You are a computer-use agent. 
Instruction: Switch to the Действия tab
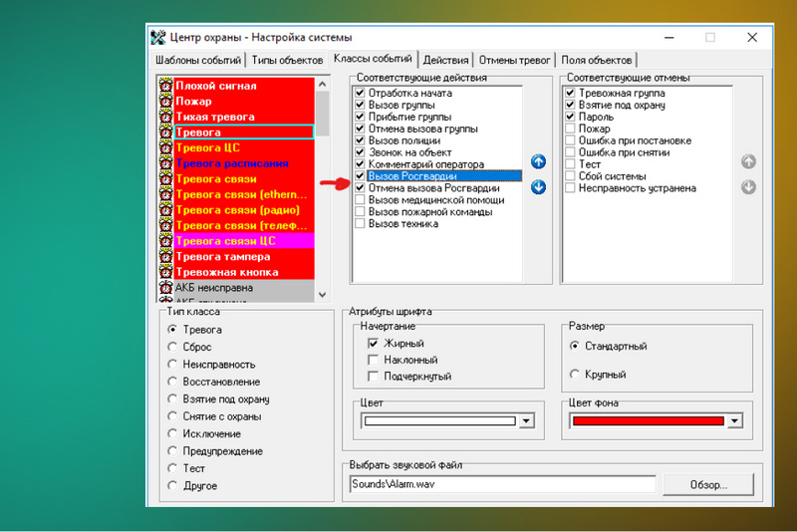(445, 60)
